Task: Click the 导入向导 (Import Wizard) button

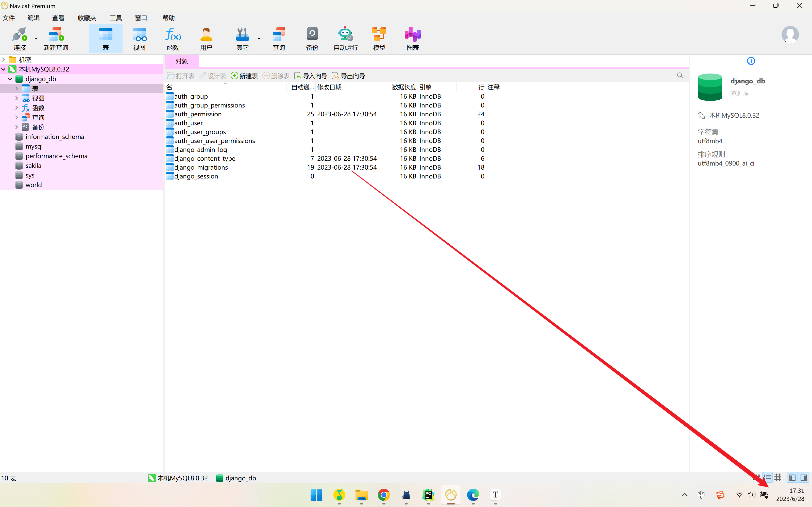Action: click(310, 76)
